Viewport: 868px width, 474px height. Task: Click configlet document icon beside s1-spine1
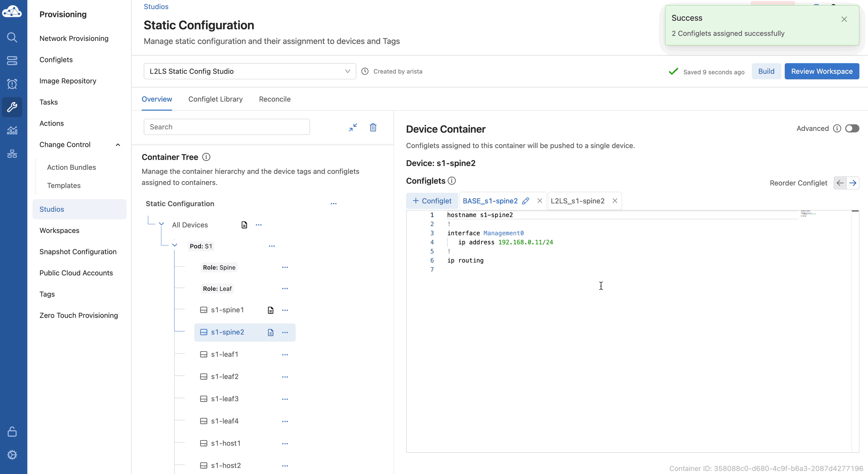[270, 310]
